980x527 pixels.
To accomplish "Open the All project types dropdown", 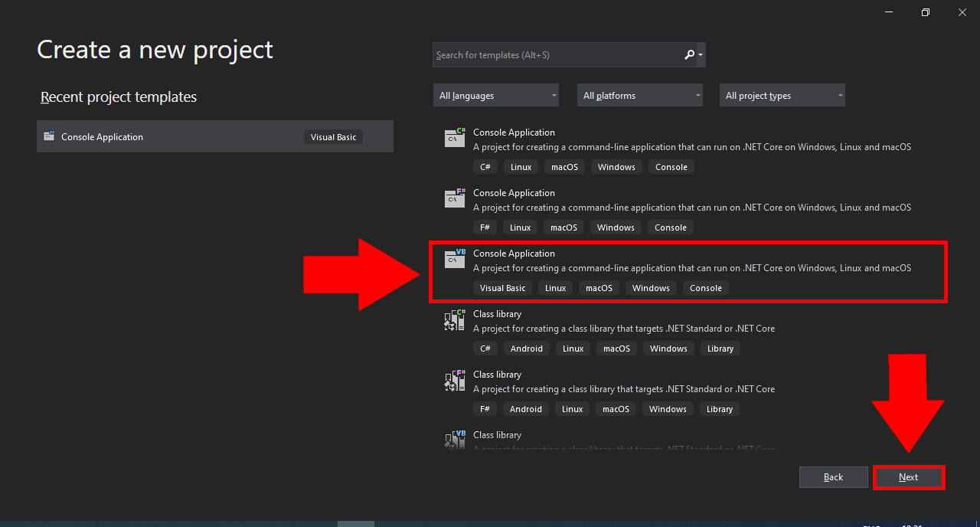I will pos(782,96).
